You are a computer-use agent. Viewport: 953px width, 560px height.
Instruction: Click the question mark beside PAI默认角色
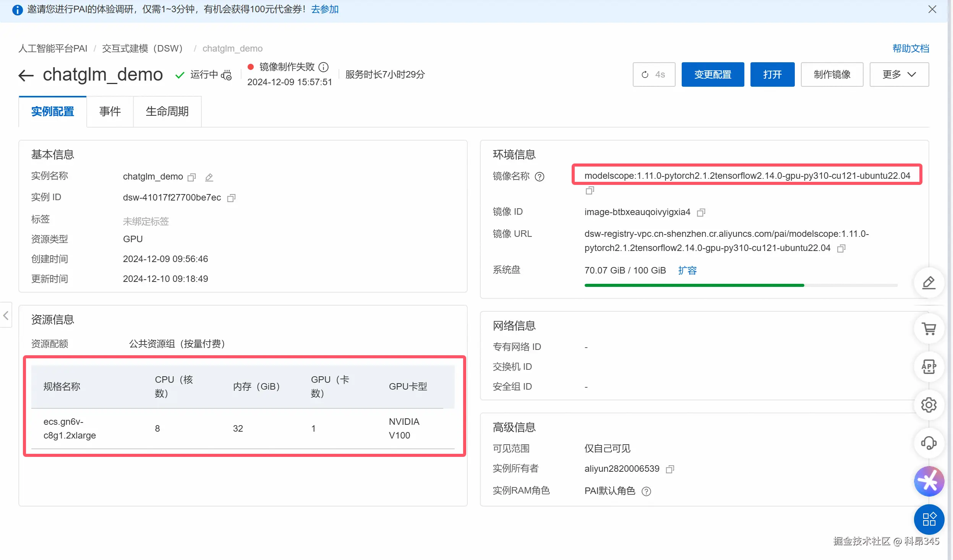(x=646, y=491)
